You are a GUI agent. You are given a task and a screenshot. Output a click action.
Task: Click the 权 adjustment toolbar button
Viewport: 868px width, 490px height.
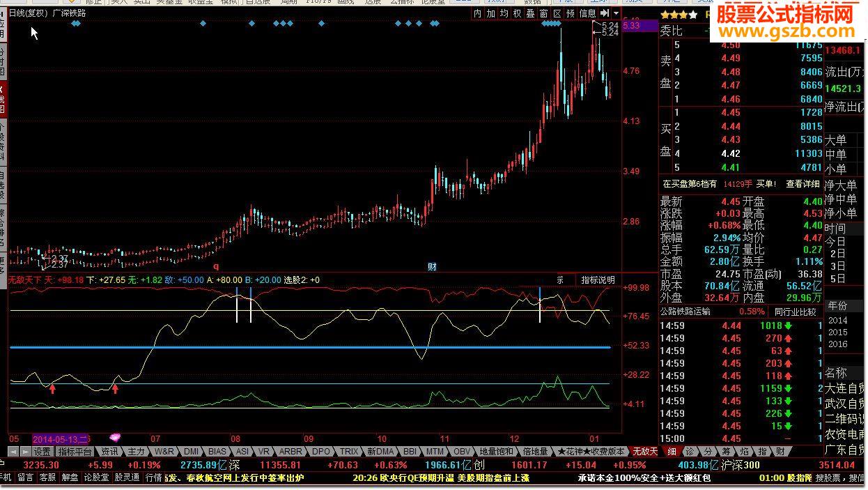(517, 13)
